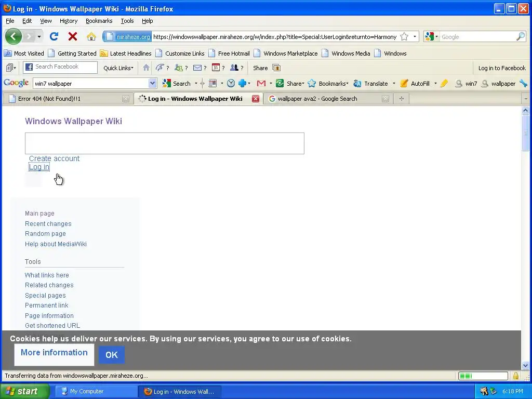Open a new tab with the plus button
Image resolution: width=532 pixels, height=399 pixels.
[x=402, y=99]
